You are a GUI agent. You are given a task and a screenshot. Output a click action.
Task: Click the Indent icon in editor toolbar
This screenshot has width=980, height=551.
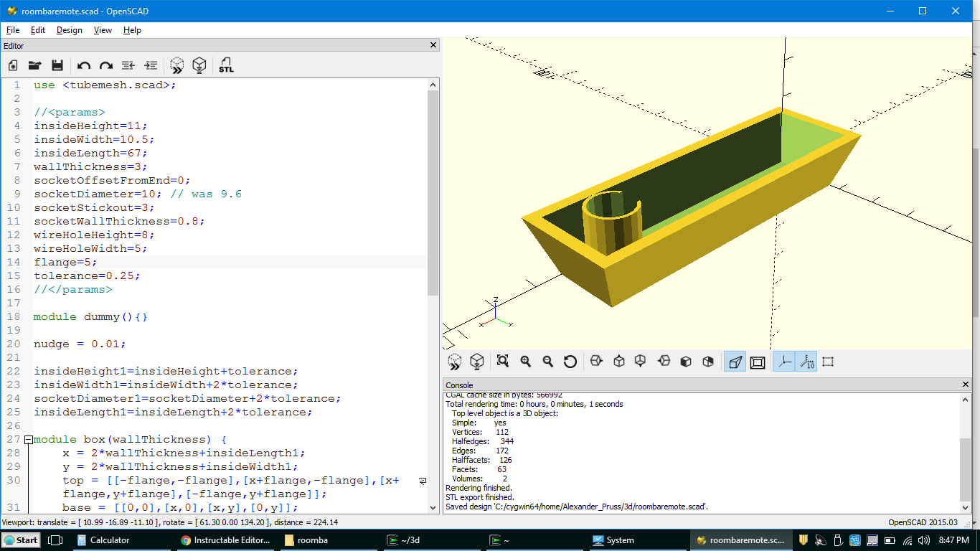[x=151, y=65]
